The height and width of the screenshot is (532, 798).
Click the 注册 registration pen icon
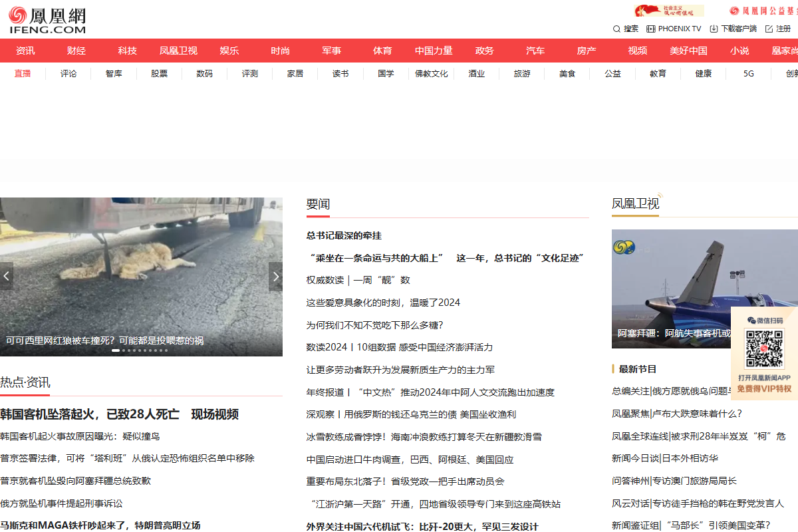coord(768,29)
